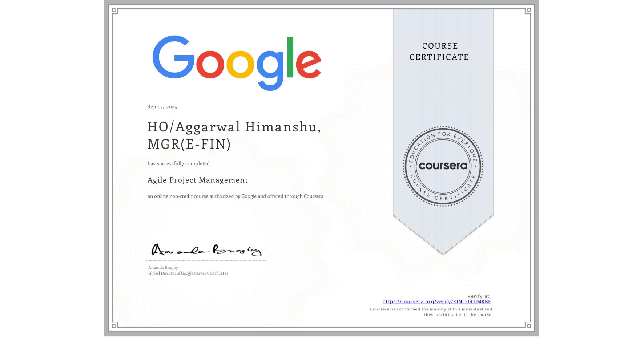The image size is (644, 337).
Task: Click the 'COURSE CERTIFICATE' ribbon heading
Action: (439, 52)
